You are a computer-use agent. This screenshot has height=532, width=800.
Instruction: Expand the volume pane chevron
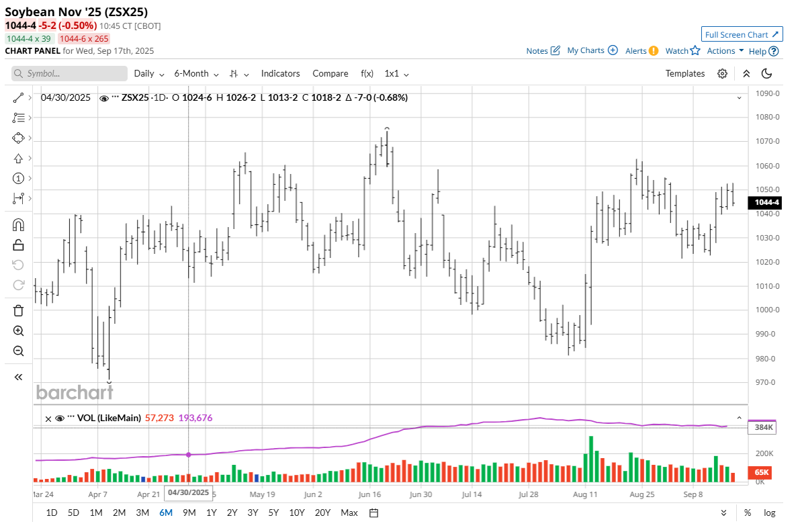point(739,418)
